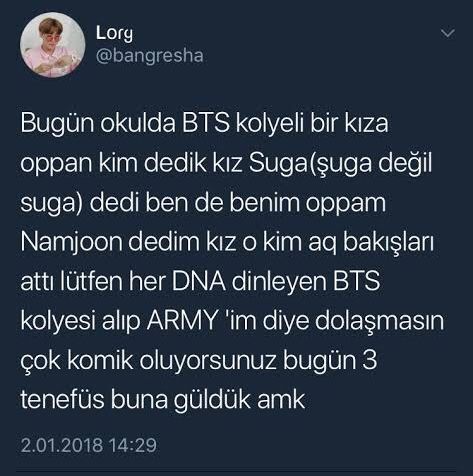Select the word DNA in the tweet

(199, 281)
